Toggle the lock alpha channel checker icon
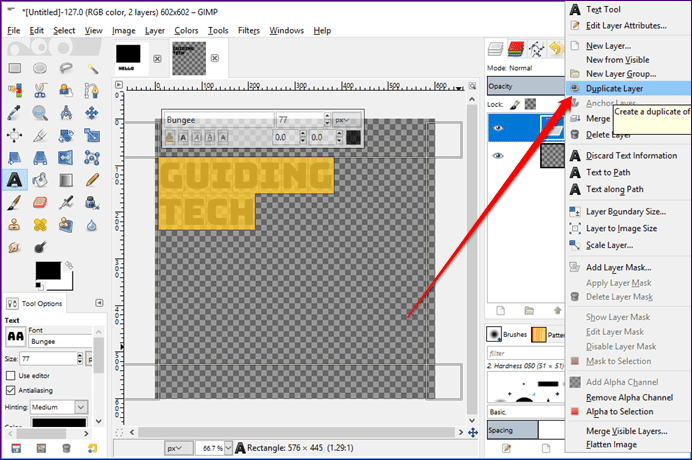 [530, 104]
